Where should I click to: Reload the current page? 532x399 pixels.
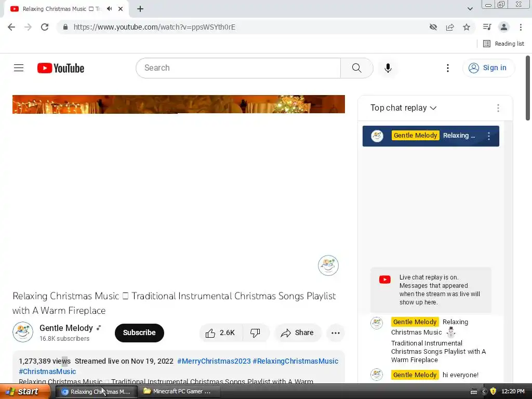coord(45,27)
